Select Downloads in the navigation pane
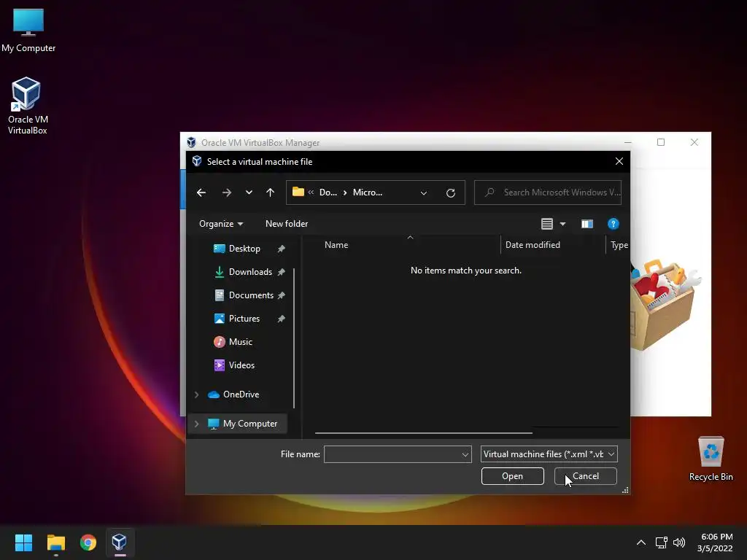The image size is (747, 560). pyautogui.click(x=250, y=272)
